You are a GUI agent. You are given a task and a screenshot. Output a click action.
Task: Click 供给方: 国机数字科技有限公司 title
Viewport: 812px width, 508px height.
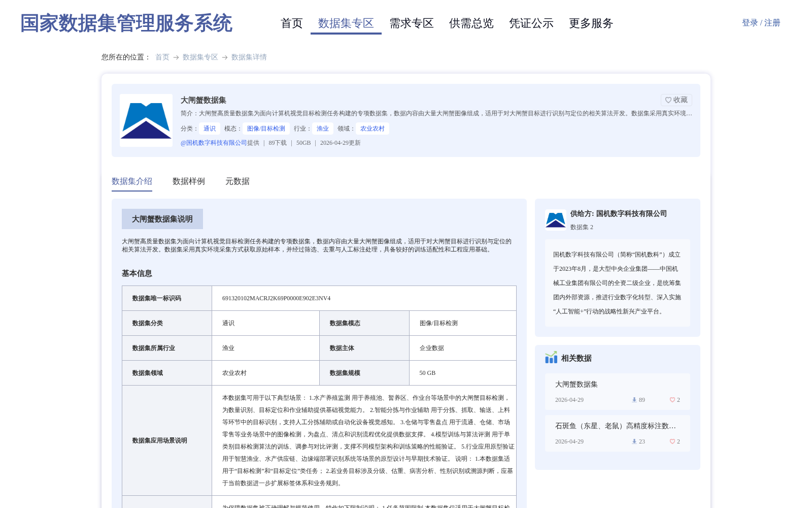pyautogui.click(x=619, y=214)
